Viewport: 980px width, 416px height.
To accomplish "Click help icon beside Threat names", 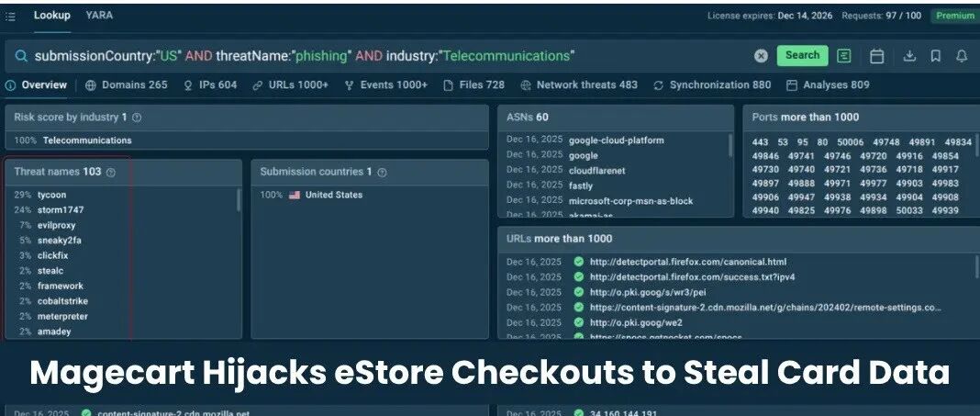I will pyautogui.click(x=111, y=172).
